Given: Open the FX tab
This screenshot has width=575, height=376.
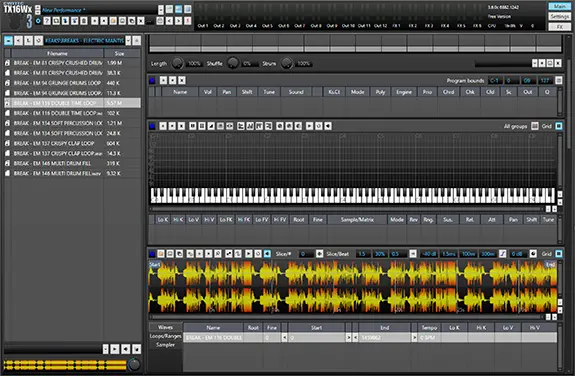Looking at the screenshot, I should point(559,26).
